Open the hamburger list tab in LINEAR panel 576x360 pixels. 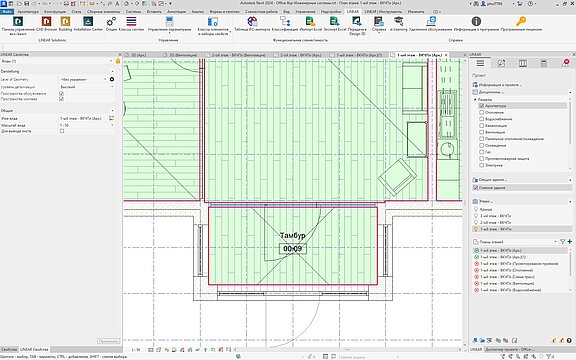(x=480, y=63)
